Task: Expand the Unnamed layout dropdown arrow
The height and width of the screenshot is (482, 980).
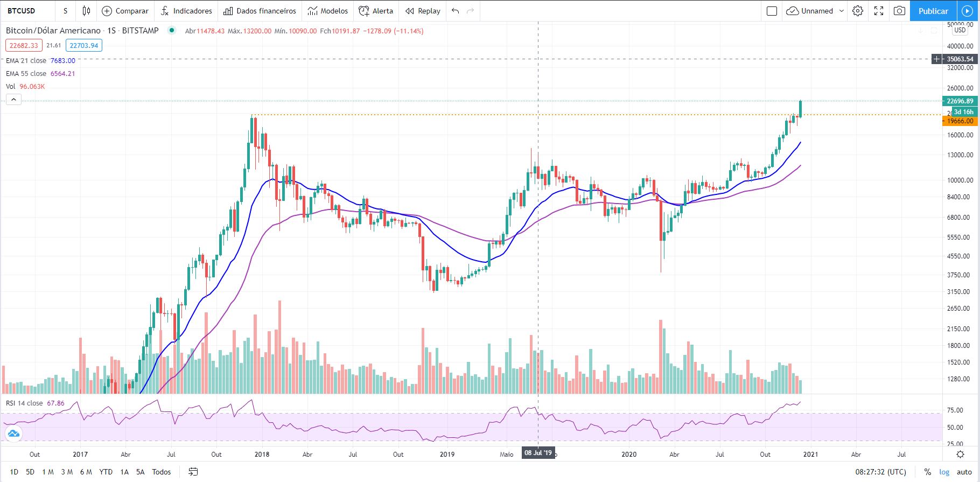Action: (842, 11)
